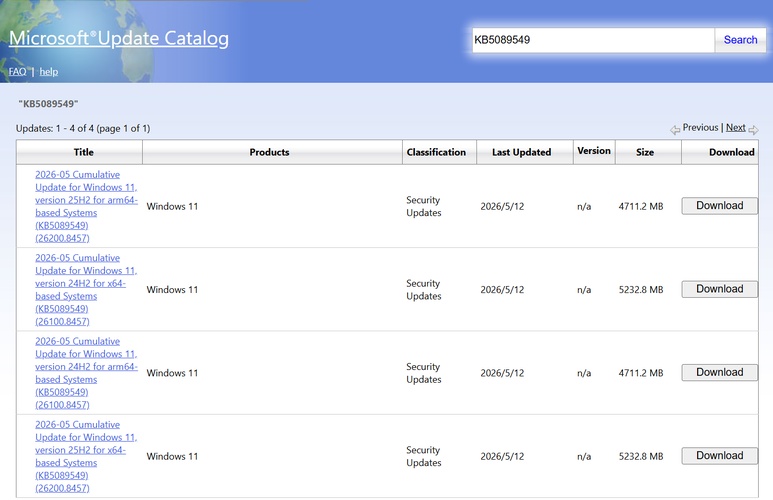Open the 24H2 x64 update (26100.8457) title link

pyautogui.click(x=86, y=289)
